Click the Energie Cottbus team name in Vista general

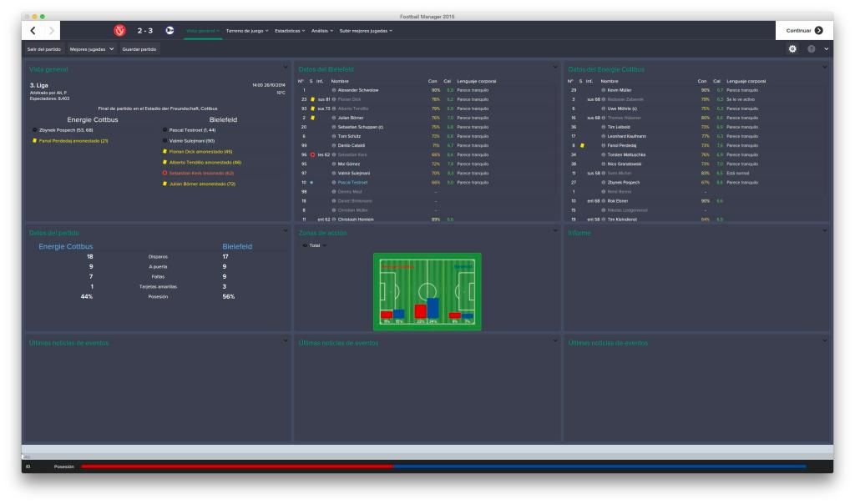point(93,120)
